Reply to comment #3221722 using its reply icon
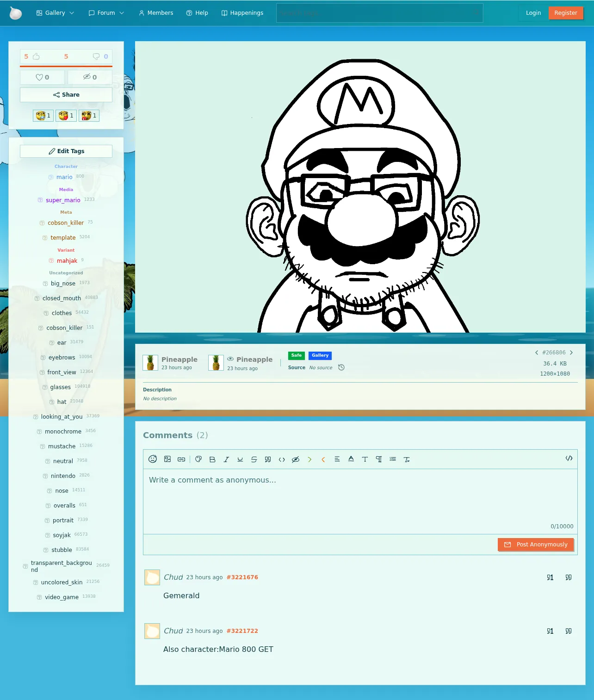This screenshot has width=594, height=700. tap(550, 631)
